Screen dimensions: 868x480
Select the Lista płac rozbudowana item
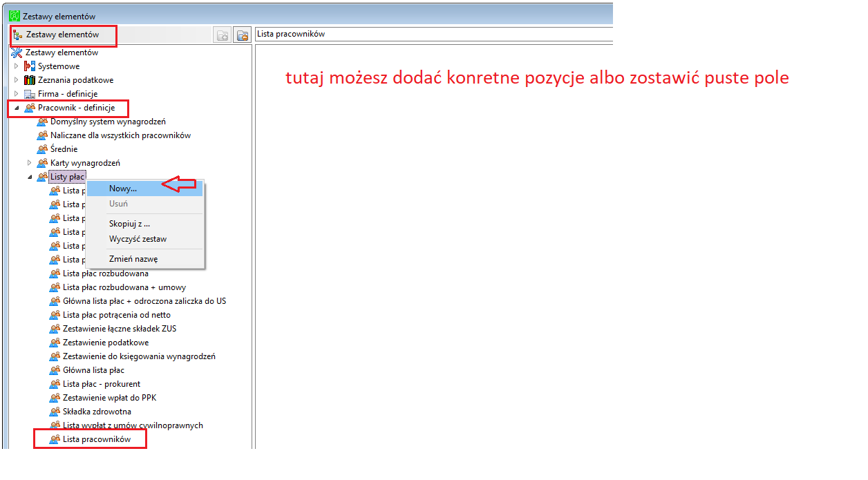coord(105,273)
